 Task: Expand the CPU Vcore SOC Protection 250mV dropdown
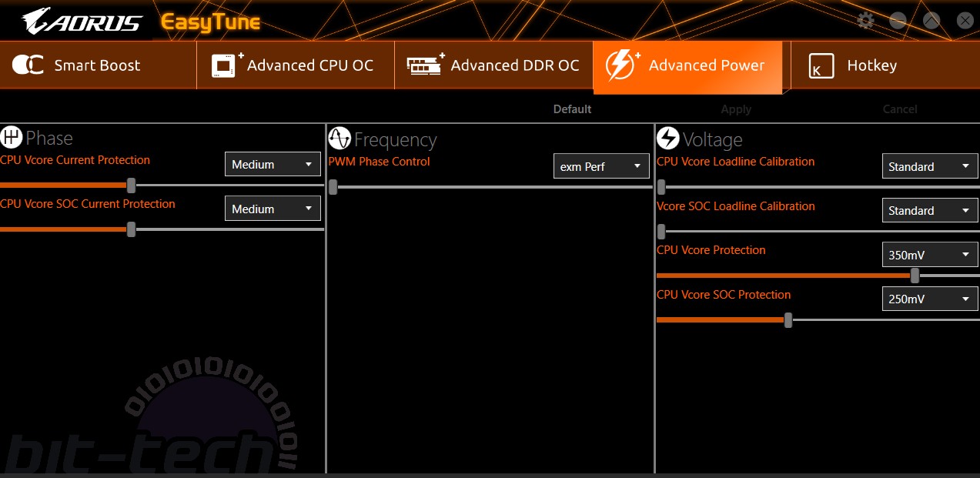tap(930, 299)
